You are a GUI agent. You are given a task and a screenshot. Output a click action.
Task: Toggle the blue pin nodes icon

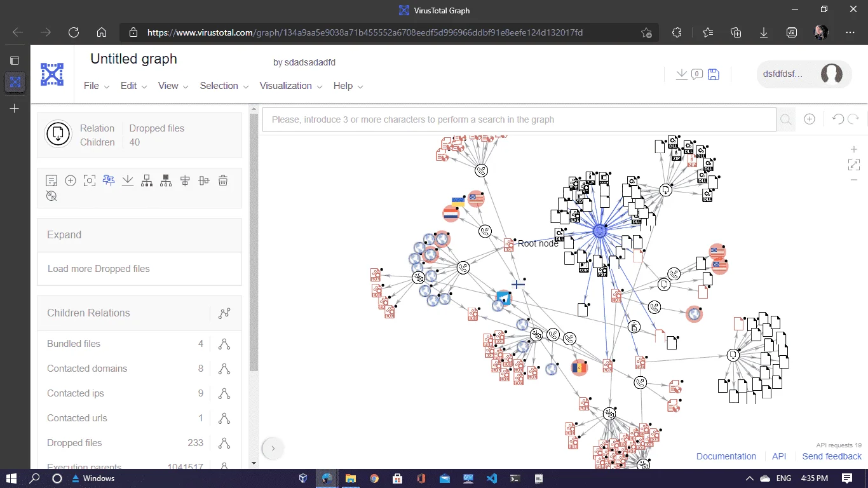pyautogui.click(x=109, y=181)
